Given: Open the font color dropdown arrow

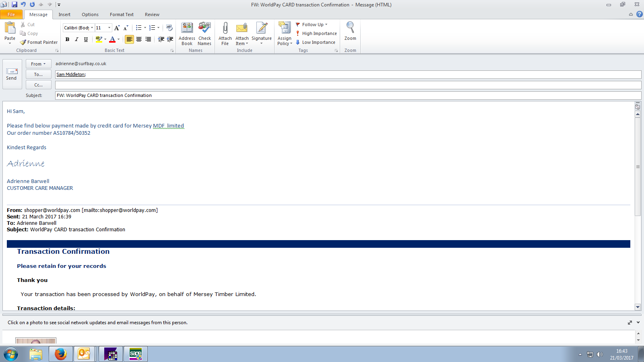Looking at the screenshot, I should tap(119, 39).
